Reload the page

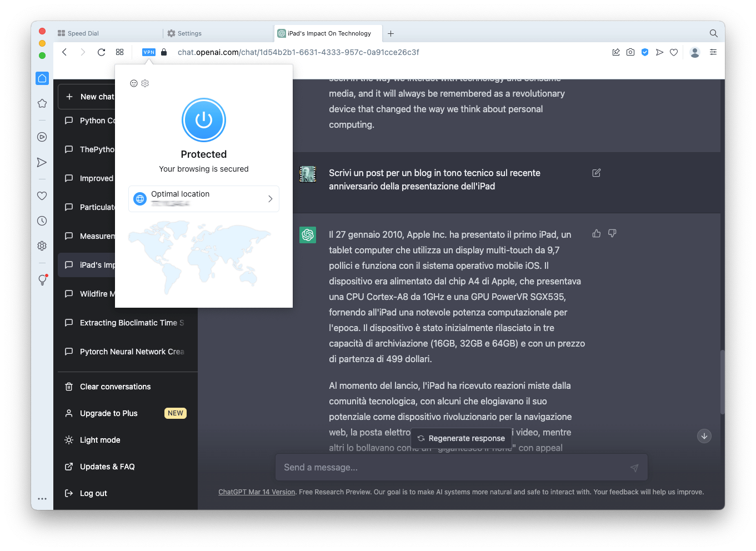[101, 52]
